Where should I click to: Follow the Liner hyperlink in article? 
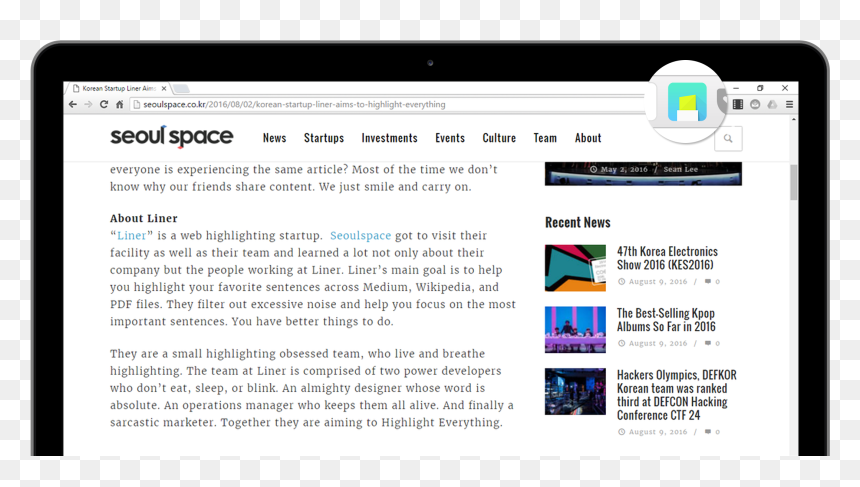[x=132, y=236]
